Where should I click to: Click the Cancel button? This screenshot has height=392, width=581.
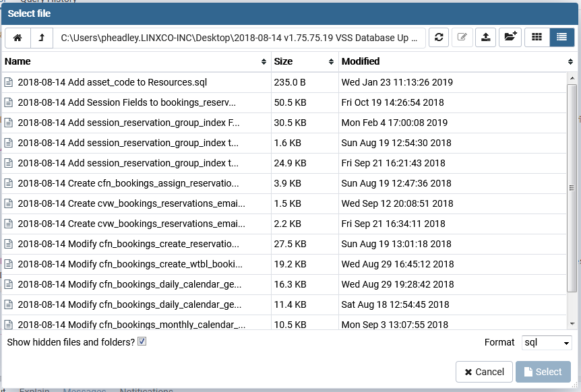(483, 372)
